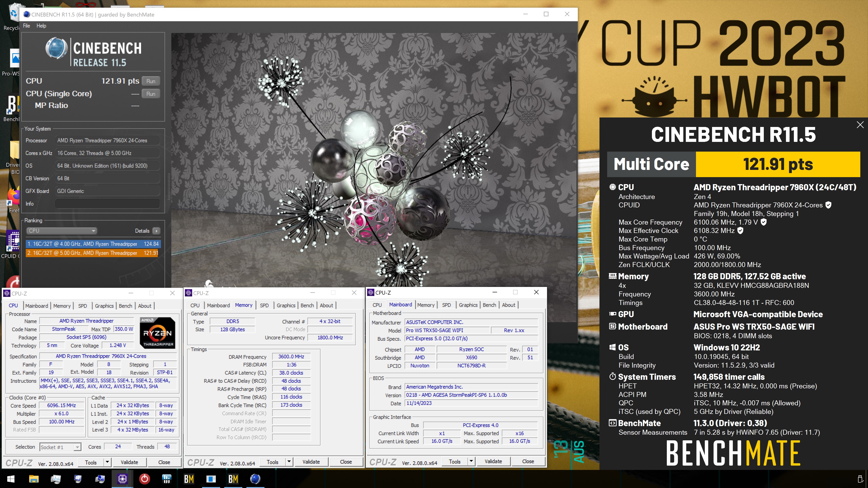Click the Core Speed value 6096.15 MHz

[62, 406]
